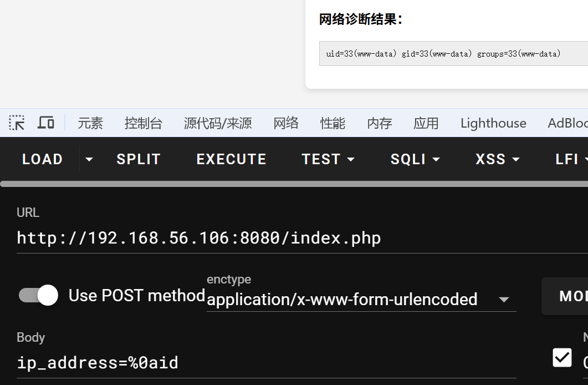This screenshot has height=385, width=588.
Task: Switch to the 网络 tab
Action: pos(286,123)
